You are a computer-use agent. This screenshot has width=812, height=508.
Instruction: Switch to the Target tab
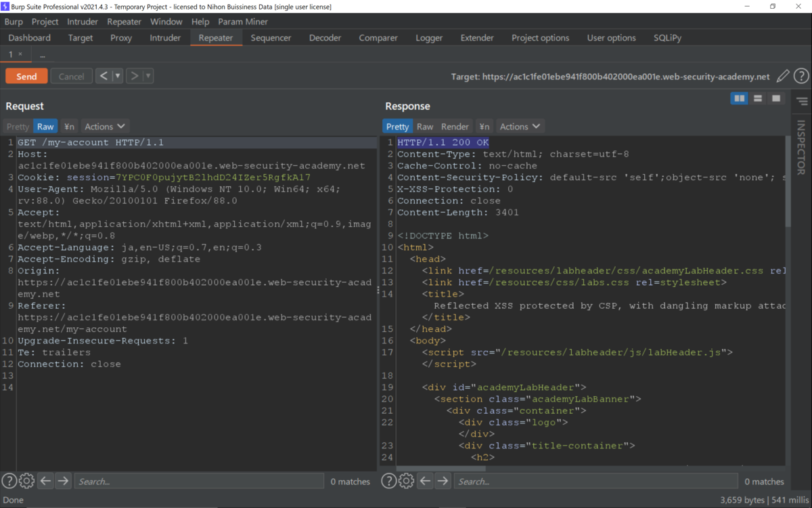(x=81, y=38)
